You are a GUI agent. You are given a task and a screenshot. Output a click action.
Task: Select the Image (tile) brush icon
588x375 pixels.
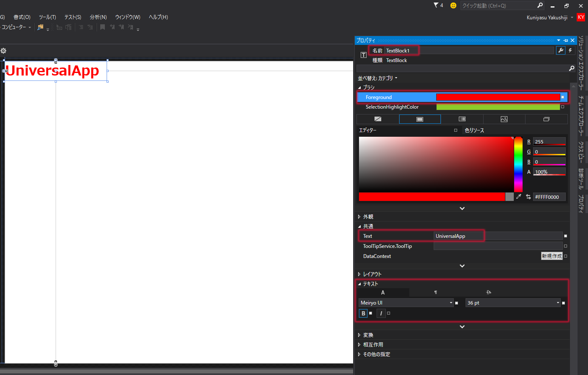coord(504,119)
